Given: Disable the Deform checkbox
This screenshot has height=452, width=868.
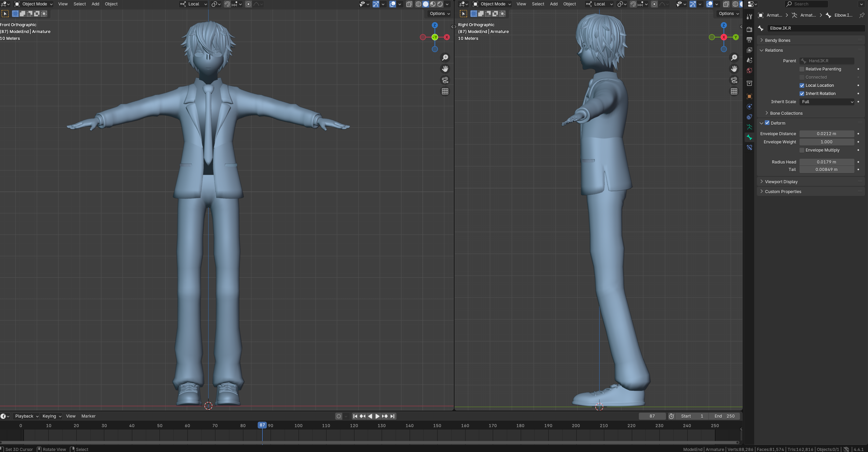Looking at the screenshot, I should [x=767, y=123].
